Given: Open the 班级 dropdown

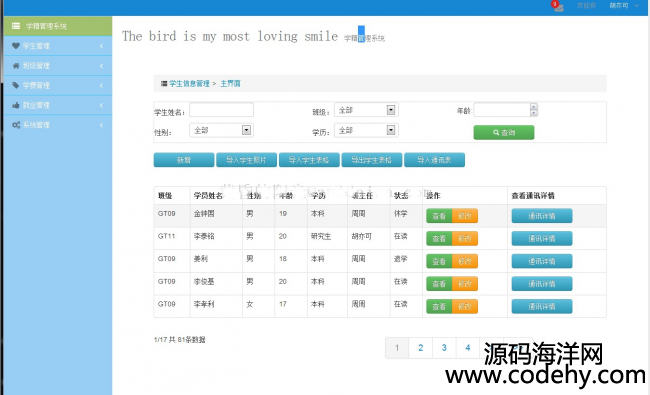Looking at the screenshot, I should click(x=366, y=110).
